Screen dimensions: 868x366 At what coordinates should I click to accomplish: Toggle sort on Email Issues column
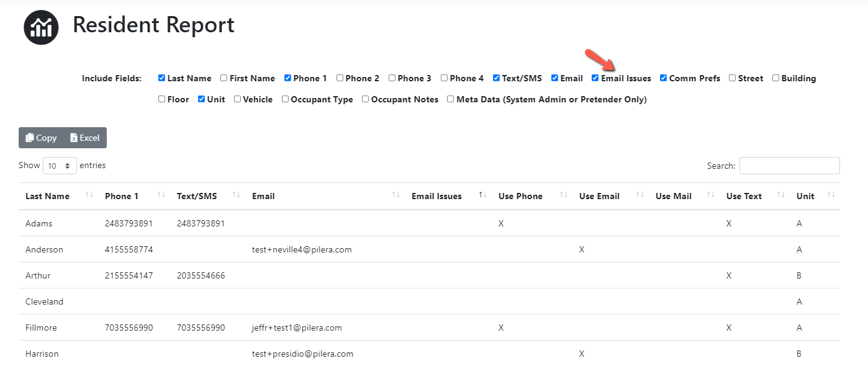[482, 195]
